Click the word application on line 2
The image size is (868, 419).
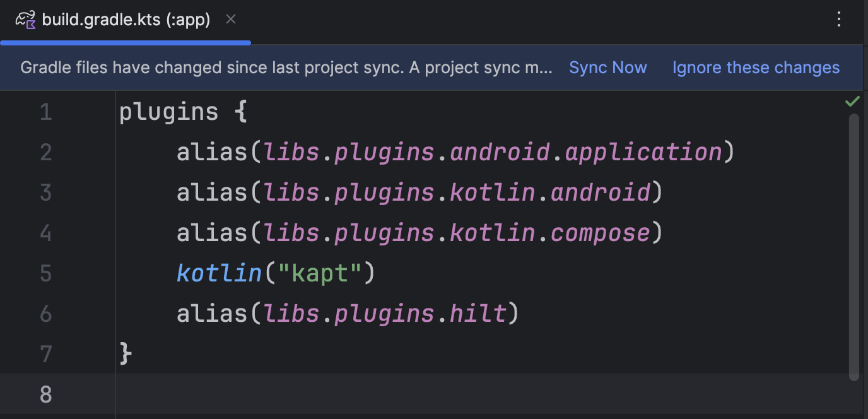pyautogui.click(x=643, y=153)
